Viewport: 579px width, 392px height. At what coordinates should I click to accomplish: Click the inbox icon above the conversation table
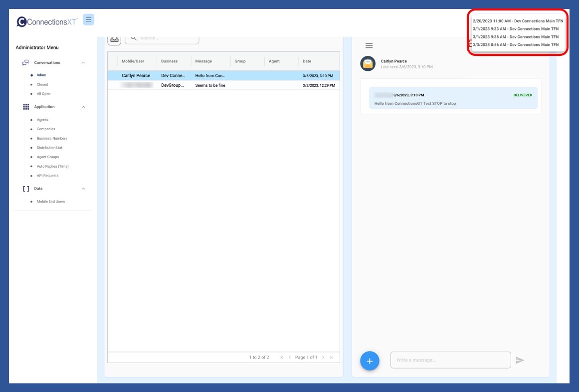pyautogui.click(x=114, y=39)
